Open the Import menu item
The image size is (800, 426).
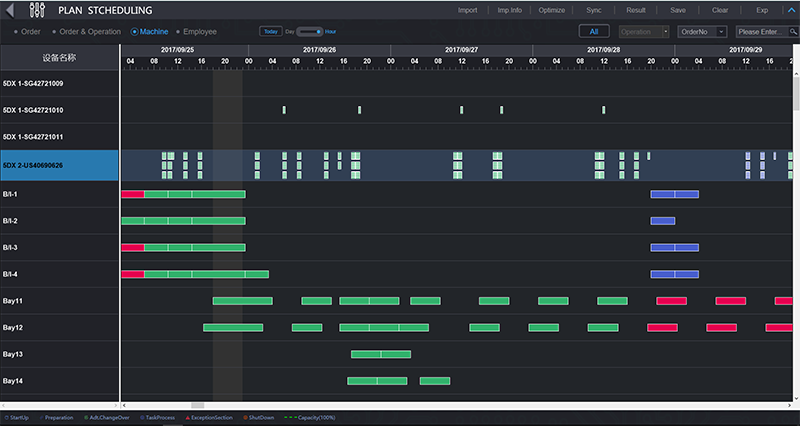tap(467, 10)
